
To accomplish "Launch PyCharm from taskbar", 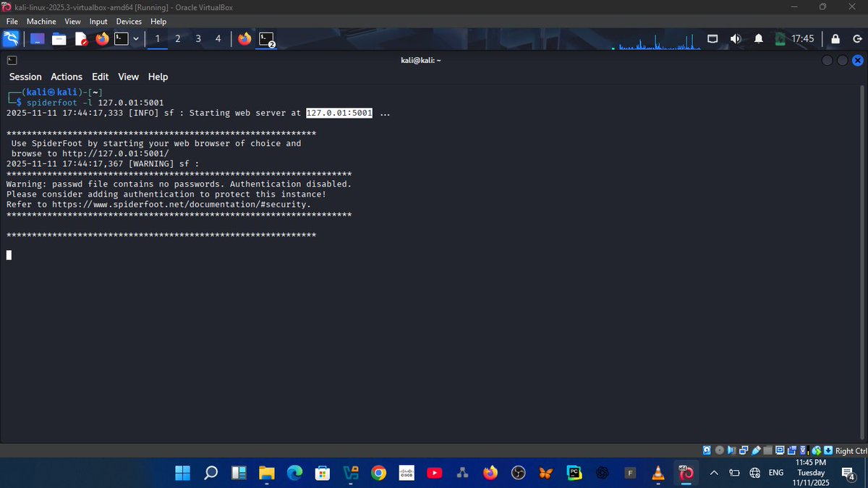I will 574,473.
